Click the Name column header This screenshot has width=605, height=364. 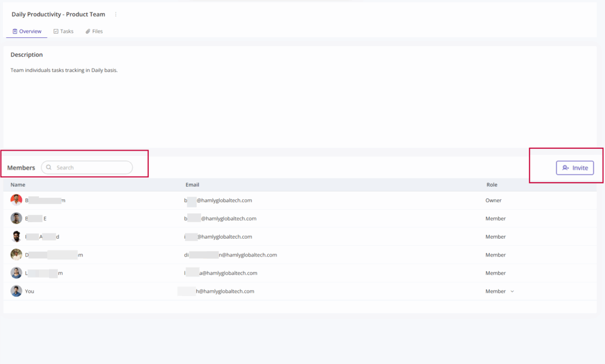click(18, 185)
